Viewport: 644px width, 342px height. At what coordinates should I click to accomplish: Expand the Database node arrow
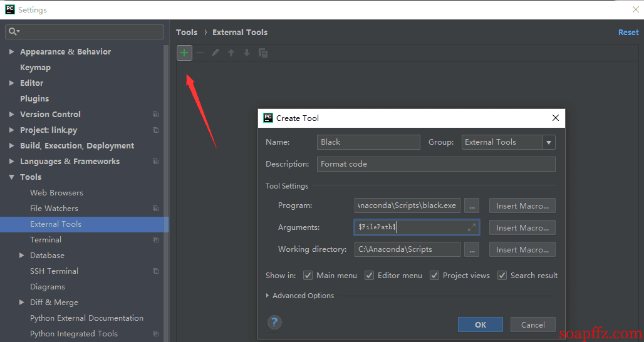pyautogui.click(x=22, y=256)
